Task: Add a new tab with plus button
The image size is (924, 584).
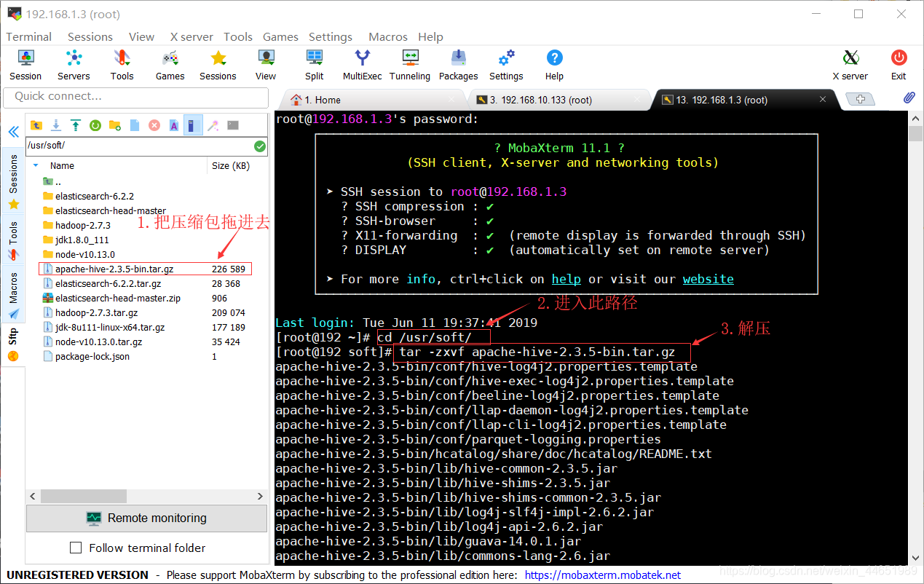Action: pyautogui.click(x=860, y=99)
